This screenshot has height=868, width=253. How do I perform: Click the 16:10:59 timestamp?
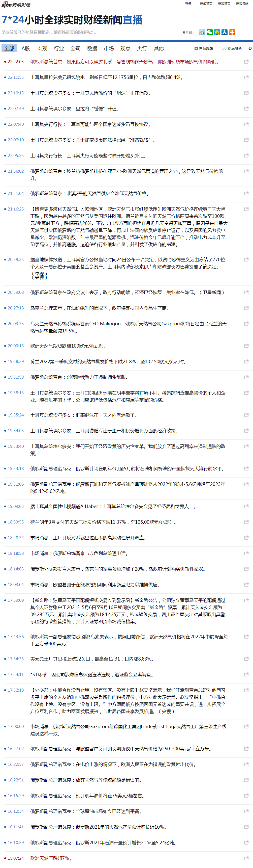16,843
